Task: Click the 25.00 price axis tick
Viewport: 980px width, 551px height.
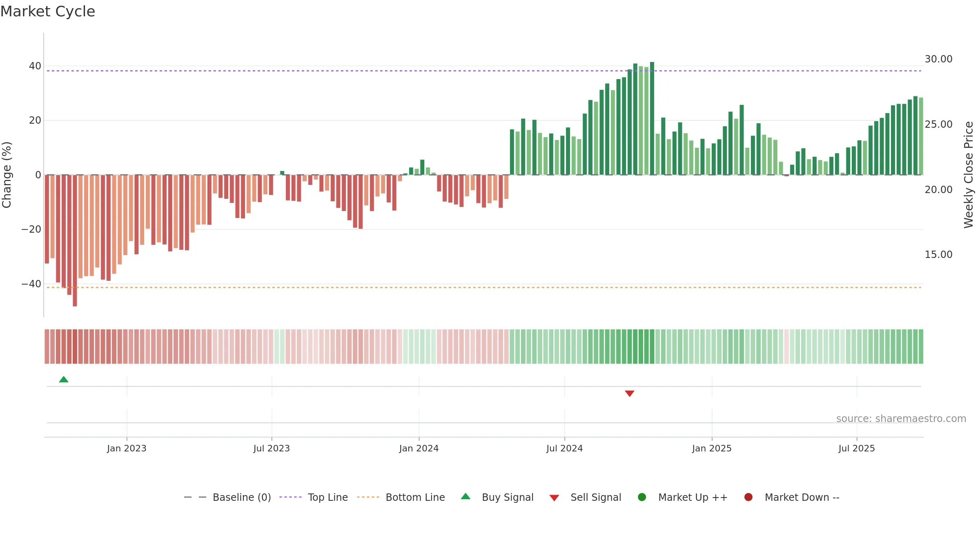Action: click(938, 124)
